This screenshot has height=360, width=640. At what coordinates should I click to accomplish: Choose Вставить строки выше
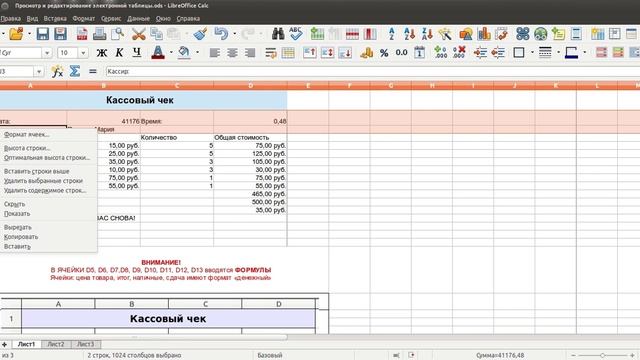pos(49,171)
